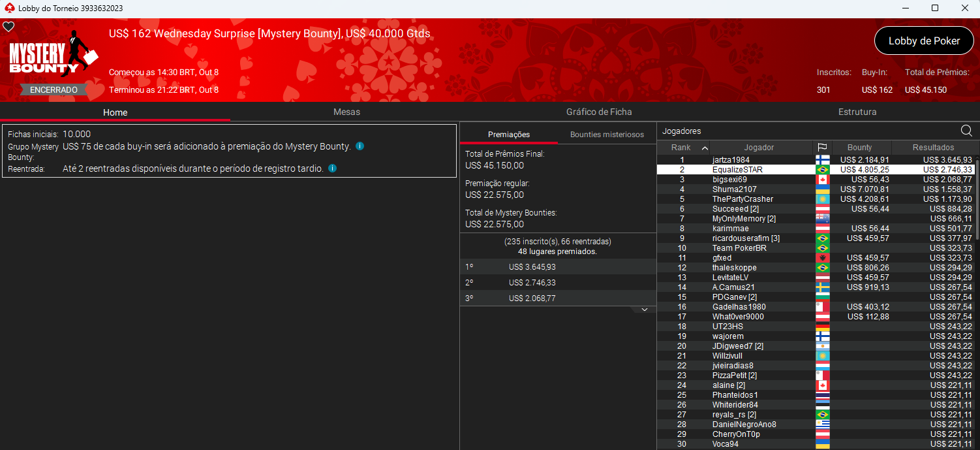Screen dimensions: 980x450
Task: Click the heart favorite icon
Action: (8, 27)
